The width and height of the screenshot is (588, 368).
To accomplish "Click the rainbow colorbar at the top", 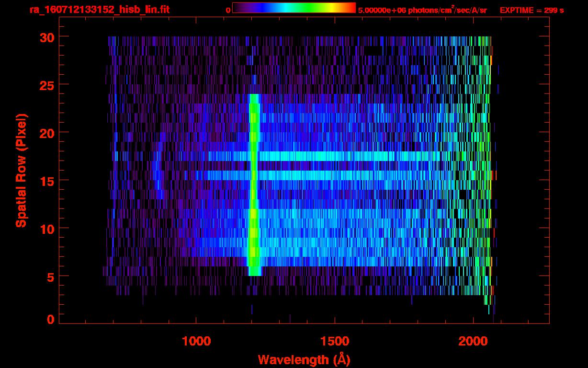I will point(294,8).
